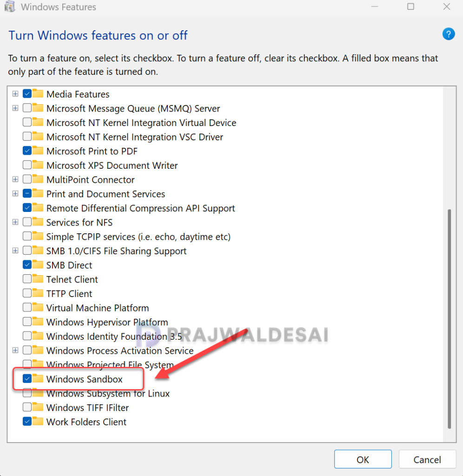Click OK to apply feature changes

point(363,459)
